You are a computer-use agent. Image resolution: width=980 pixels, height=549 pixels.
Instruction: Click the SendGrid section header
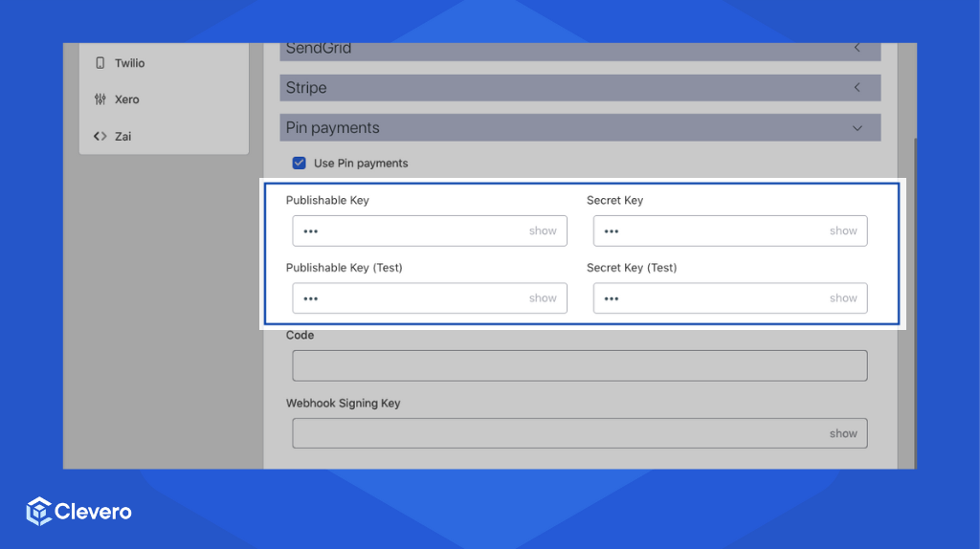point(580,52)
